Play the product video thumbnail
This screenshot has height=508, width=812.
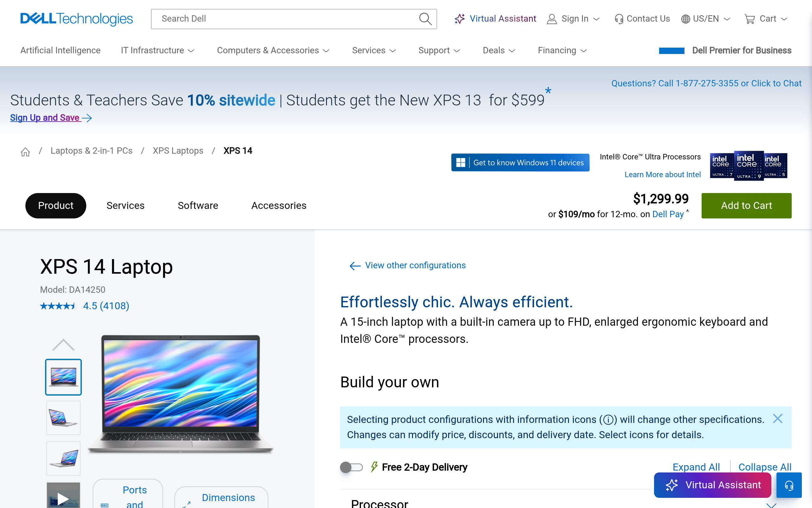point(63,495)
